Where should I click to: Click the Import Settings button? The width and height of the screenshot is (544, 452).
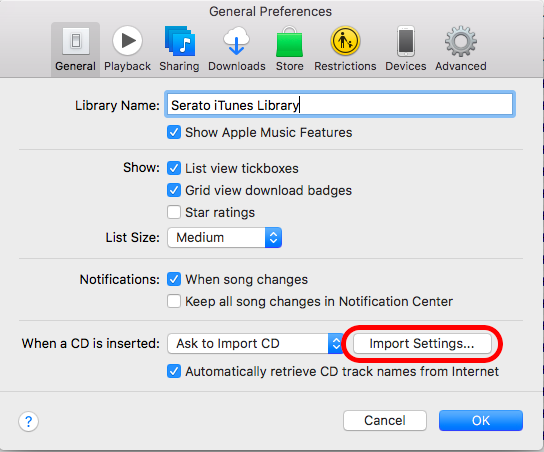422,343
